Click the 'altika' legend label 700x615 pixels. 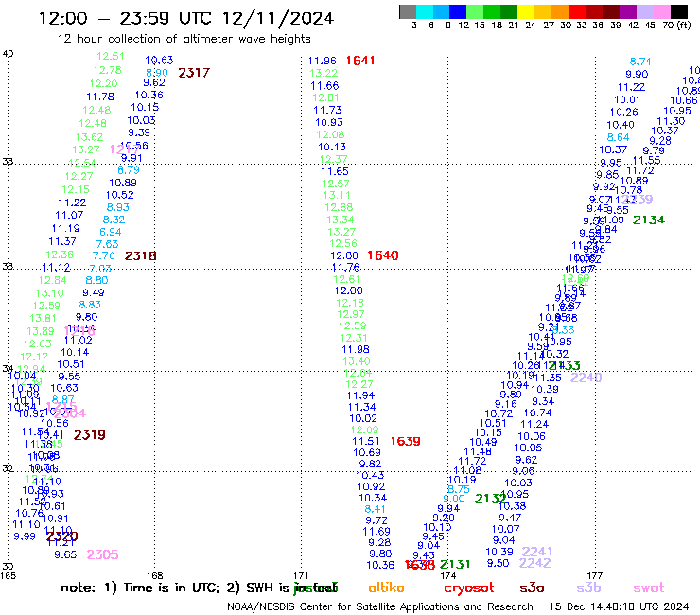click(386, 588)
